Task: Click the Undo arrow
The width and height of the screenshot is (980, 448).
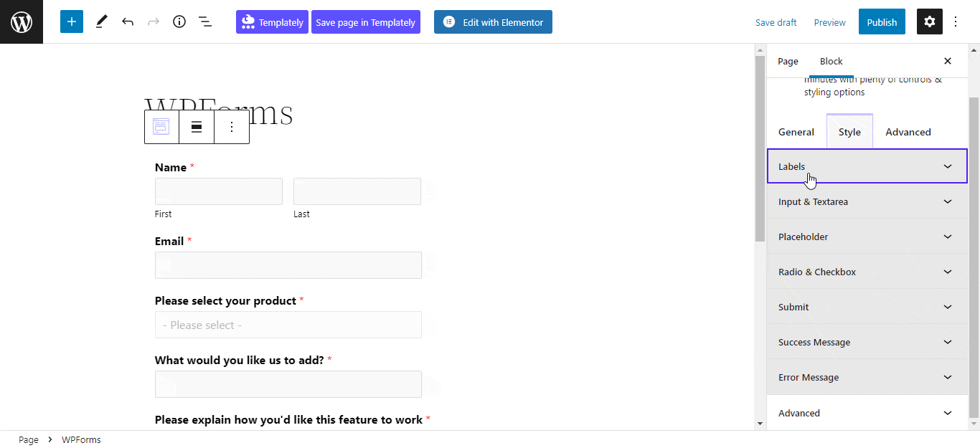Action: [x=128, y=22]
